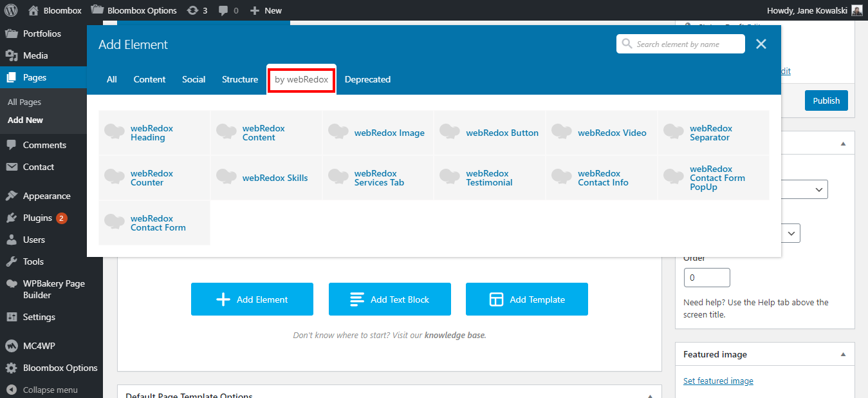The height and width of the screenshot is (398, 868).
Task: Add webRedox Image element
Action: tap(378, 133)
